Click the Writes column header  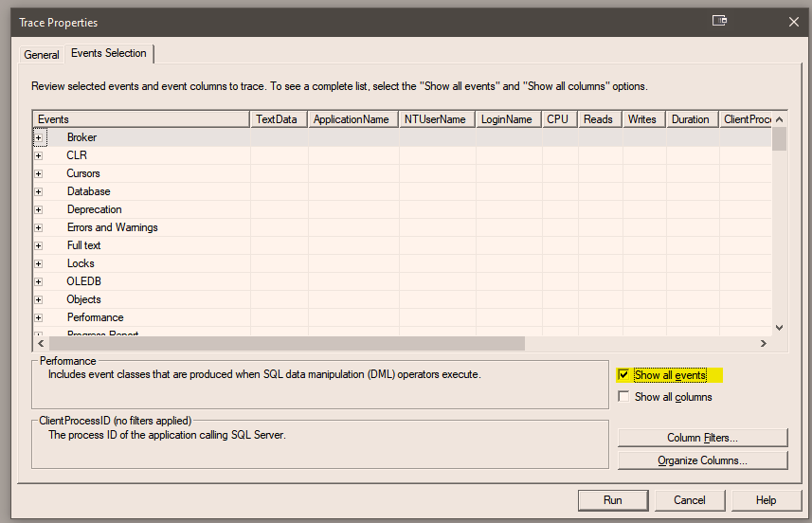(644, 119)
